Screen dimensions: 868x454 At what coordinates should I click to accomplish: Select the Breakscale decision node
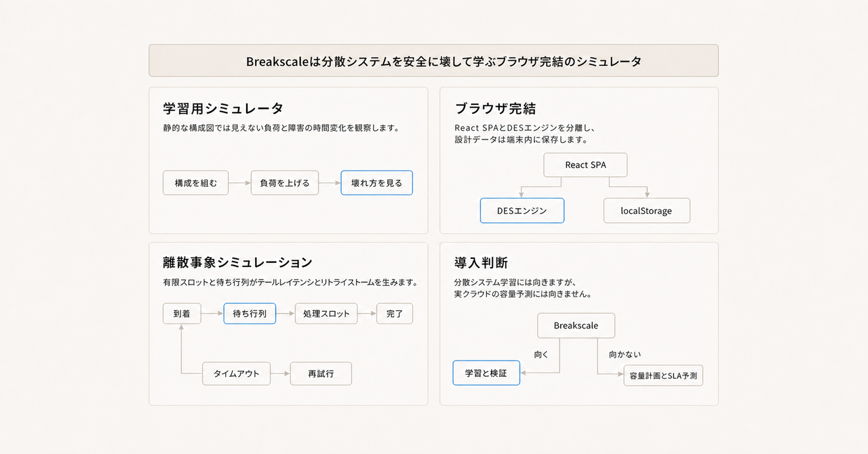point(576,325)
